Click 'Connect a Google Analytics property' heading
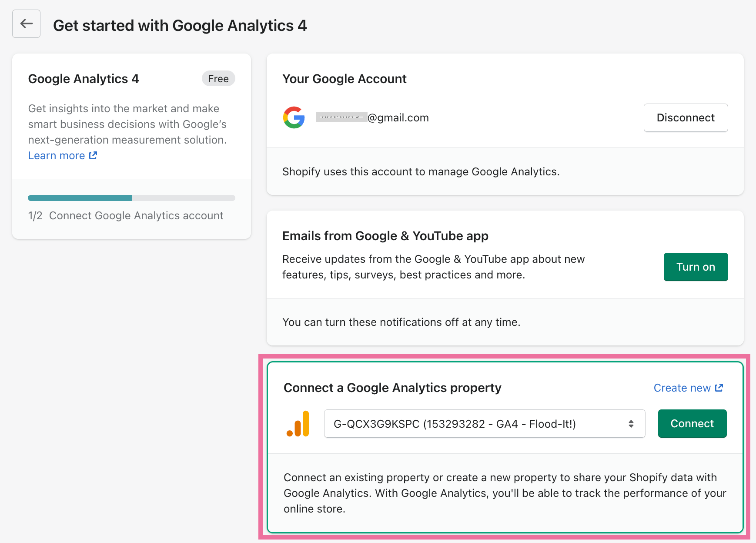Viewport: 756px width, 543px height. click(392, 388)
